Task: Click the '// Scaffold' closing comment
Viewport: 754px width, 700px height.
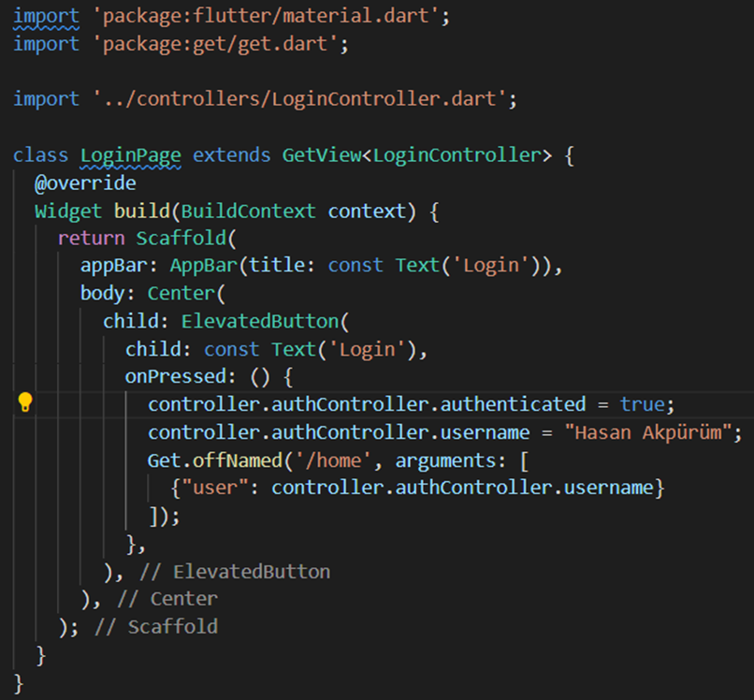Action: tap(156, 627)
